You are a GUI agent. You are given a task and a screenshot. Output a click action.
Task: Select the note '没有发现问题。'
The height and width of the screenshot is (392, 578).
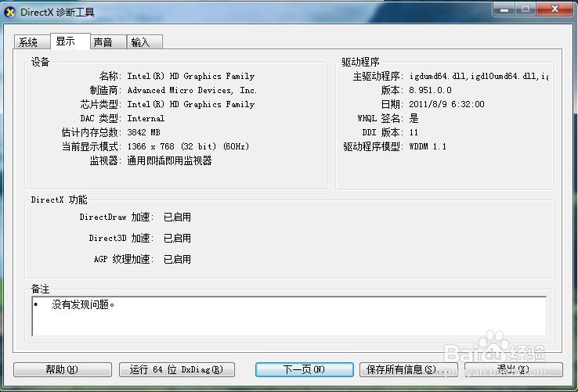click(83, 304)
